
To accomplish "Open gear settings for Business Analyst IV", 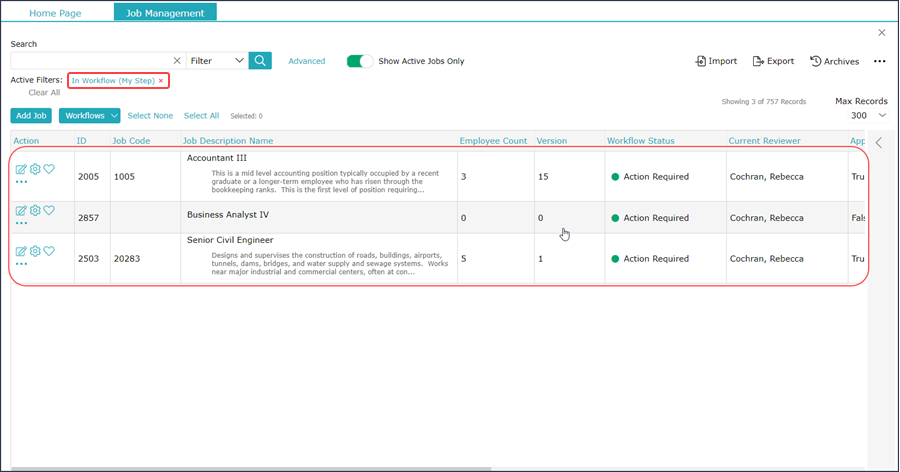I will coord(35,211).
